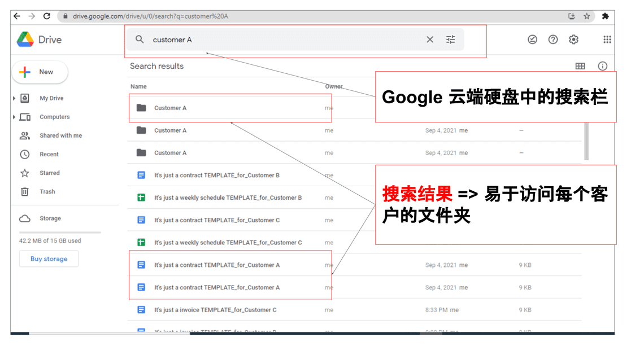The width and height of the screenshot is (644, 351).
Task: Clear the search query with X icon
Action: [430, 40]
